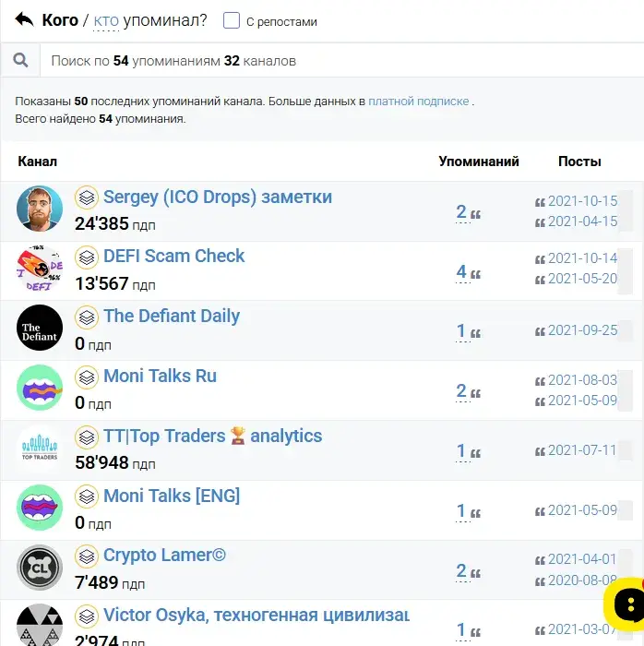Enable the «С репостами» checkbox

point(231,20)
